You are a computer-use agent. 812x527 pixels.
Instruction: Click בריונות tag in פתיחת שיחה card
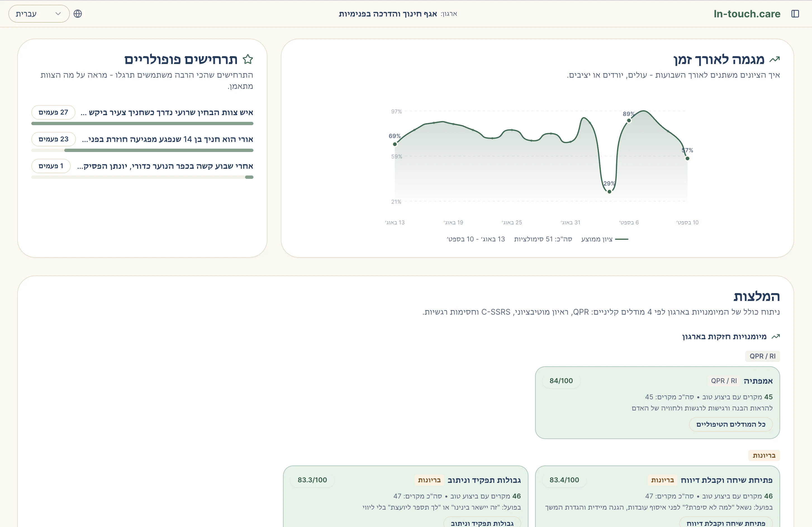[x=663, y=480]
